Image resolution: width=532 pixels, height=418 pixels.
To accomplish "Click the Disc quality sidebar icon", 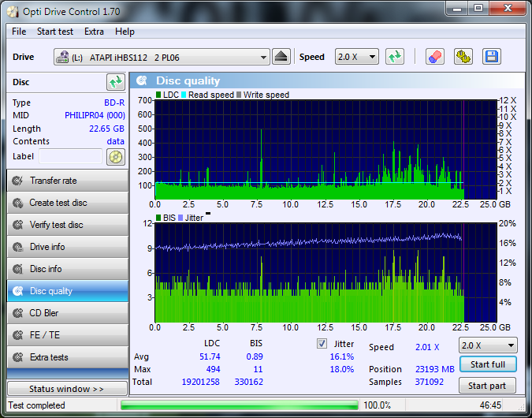I will pyautogui.click(x=17, y=291).
